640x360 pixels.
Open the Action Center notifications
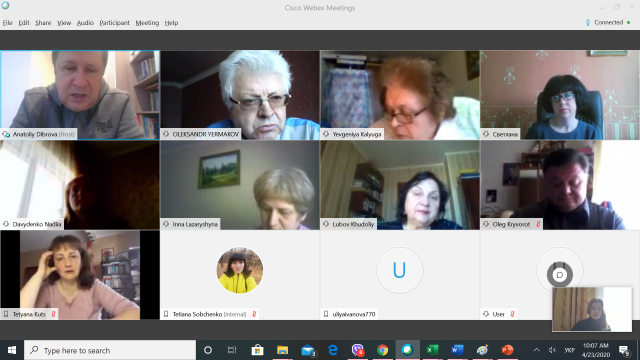(x=624, y=350)
